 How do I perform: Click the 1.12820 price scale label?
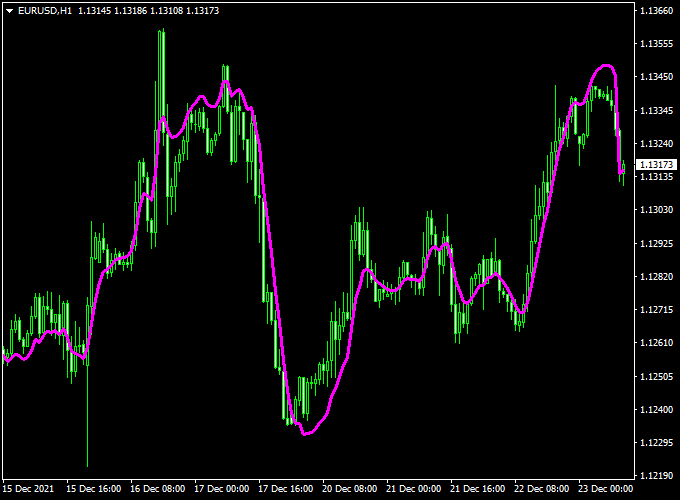tap(657, 277)
